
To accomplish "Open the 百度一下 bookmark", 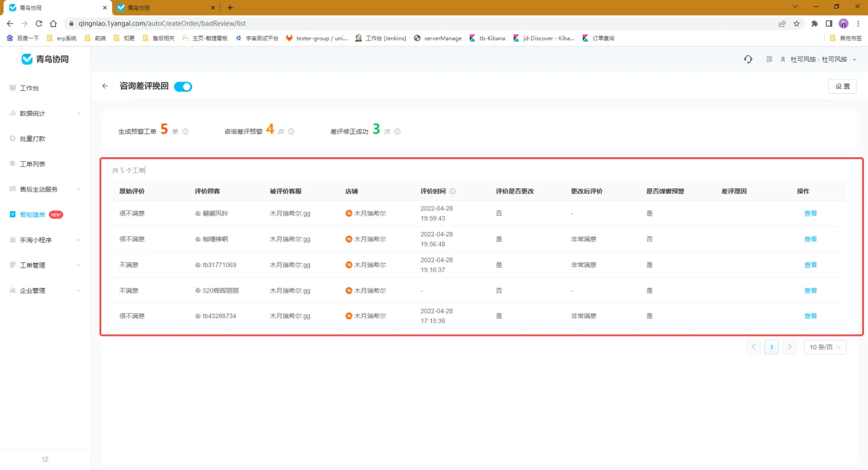I will pyautogui.click(x=23, y=38).
